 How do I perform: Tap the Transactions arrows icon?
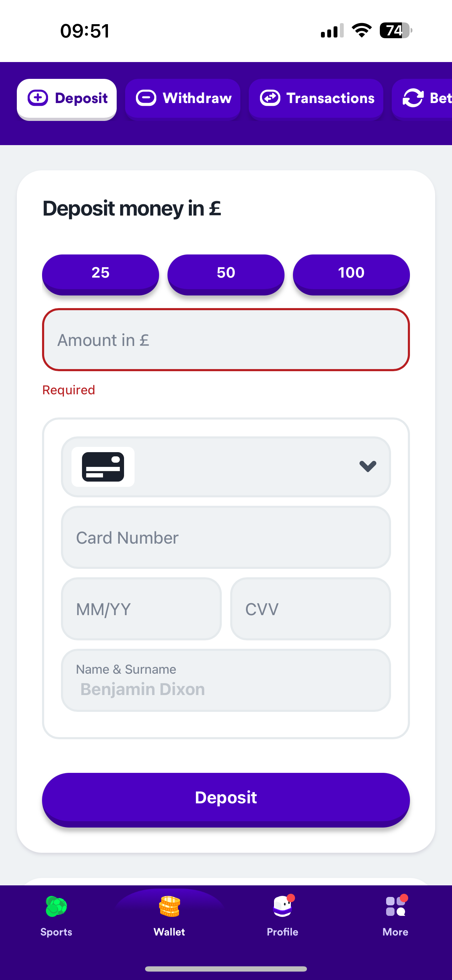click(270, 98)
